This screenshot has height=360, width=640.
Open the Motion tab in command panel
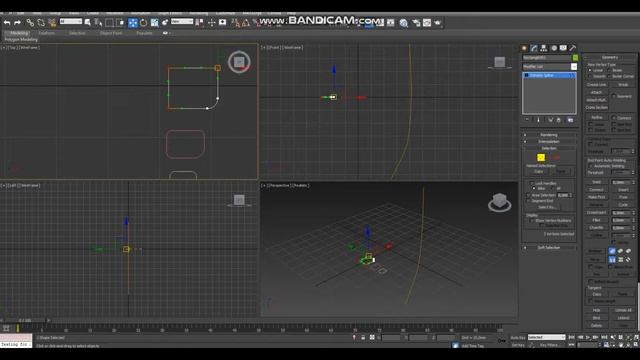coord(554,48)
